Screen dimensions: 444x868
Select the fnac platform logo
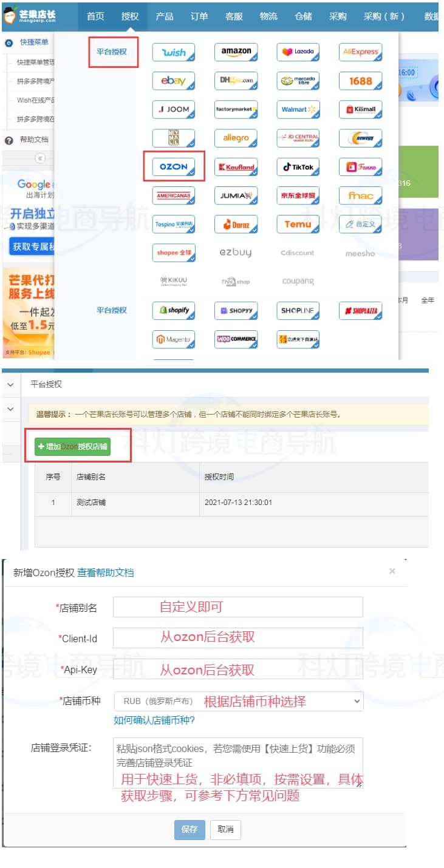(361, 195)
